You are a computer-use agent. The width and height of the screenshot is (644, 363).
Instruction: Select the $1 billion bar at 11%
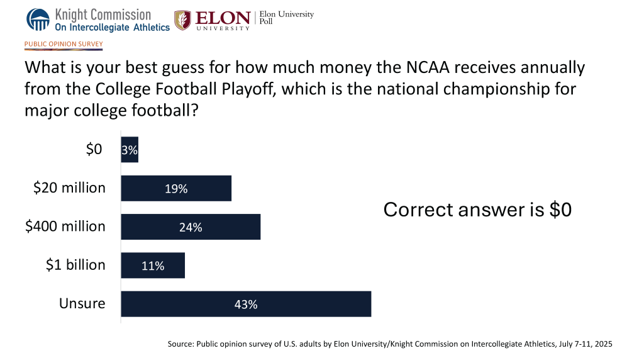point(153,265)
